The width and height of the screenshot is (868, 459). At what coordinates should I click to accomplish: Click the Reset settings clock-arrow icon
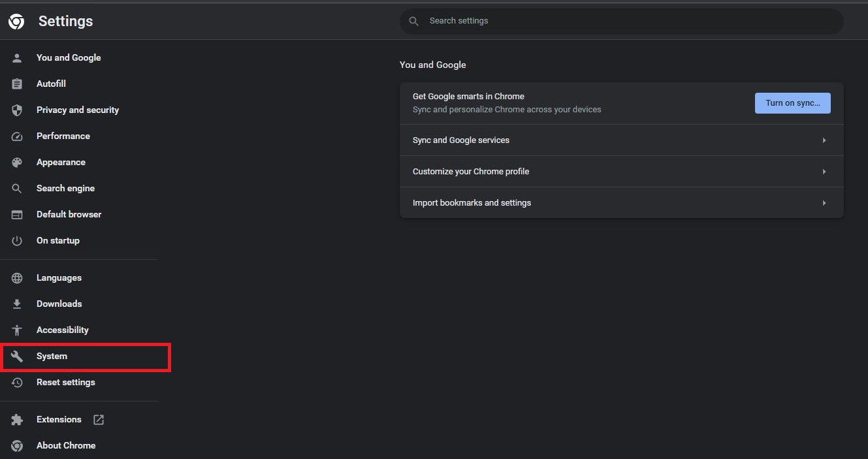point(17,382)
